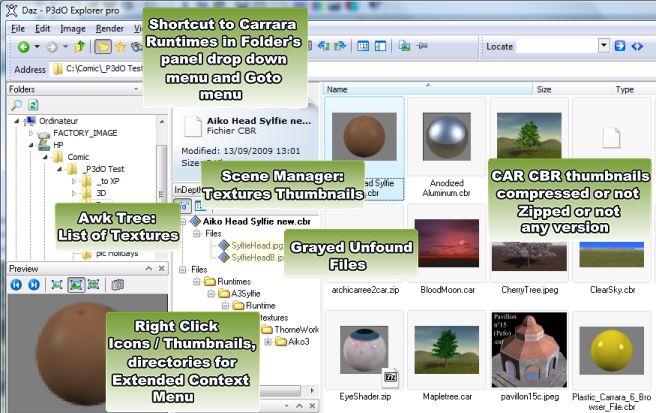Go to next image in Preview
This screenshot has height=413, width=656.
point(34,285)
